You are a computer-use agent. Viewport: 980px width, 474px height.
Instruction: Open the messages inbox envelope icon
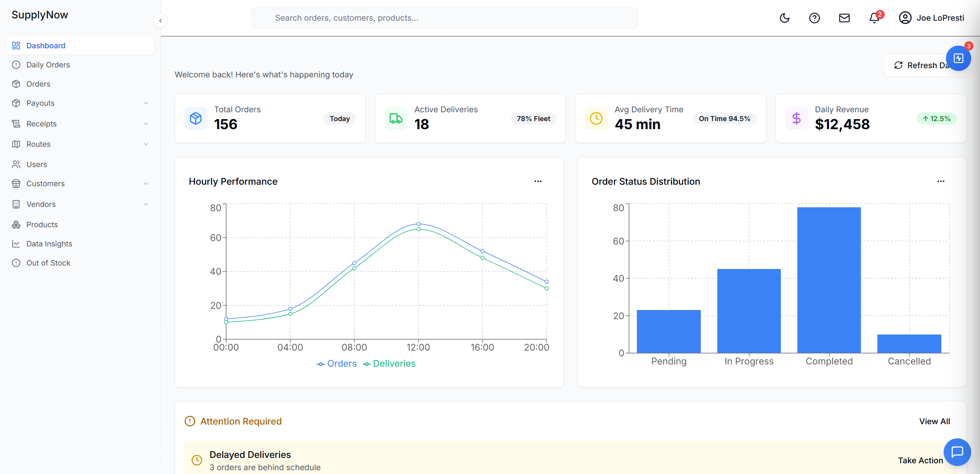click(844, 18)
